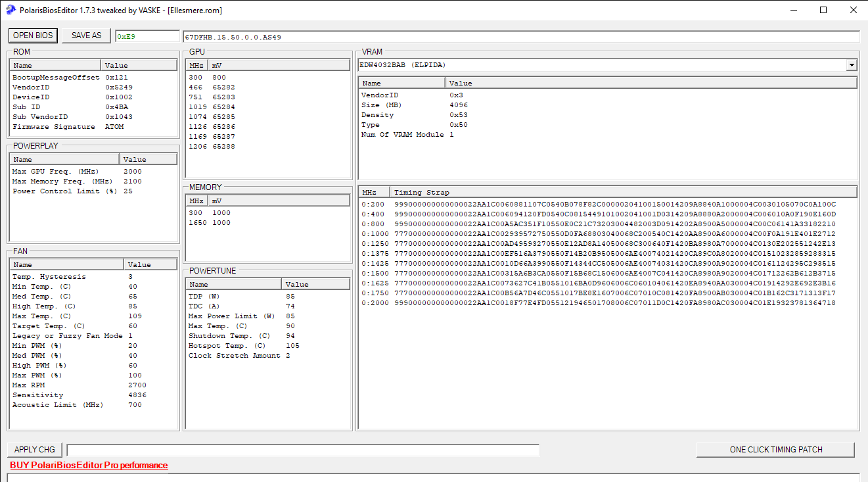The image size is (868, 482).
Task: Click APPLY CHG button
Action: 35,450
